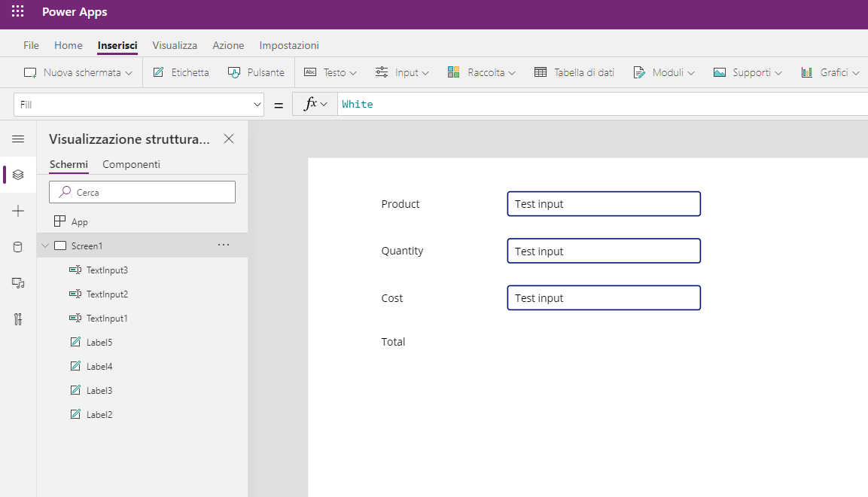
Task: Open the Media panel in the sidebar
Action: click(17, 282)
